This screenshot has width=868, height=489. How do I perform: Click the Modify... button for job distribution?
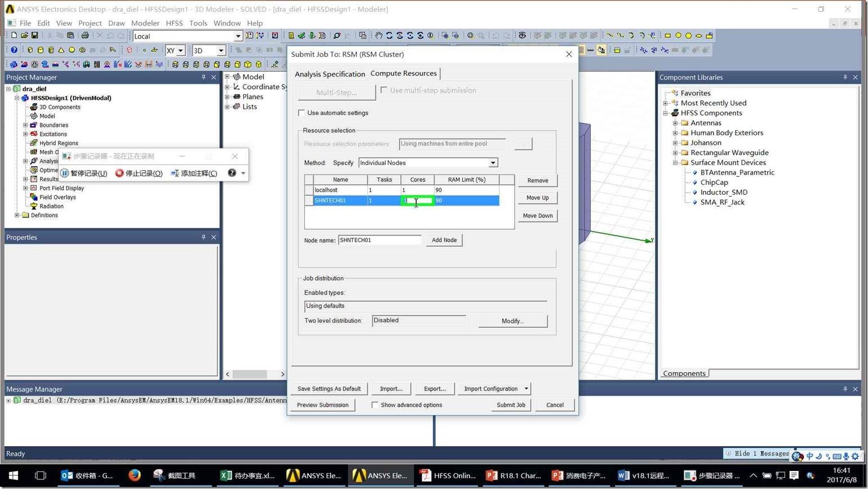pyautogui.click(x=513, y=321)
